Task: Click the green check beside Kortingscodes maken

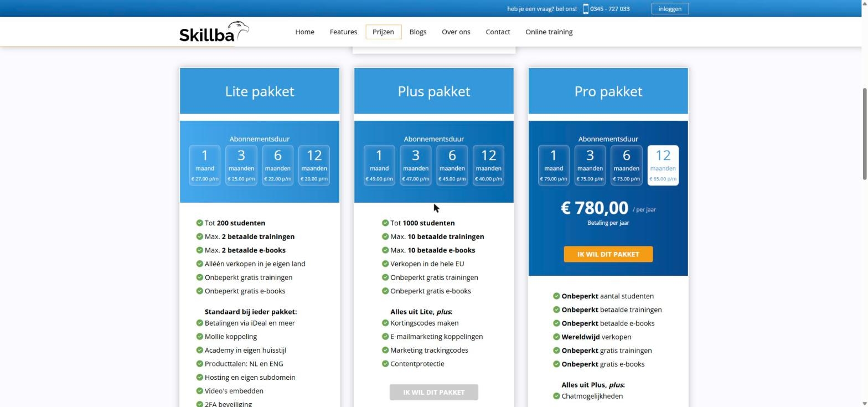Action: coord(385,323)
